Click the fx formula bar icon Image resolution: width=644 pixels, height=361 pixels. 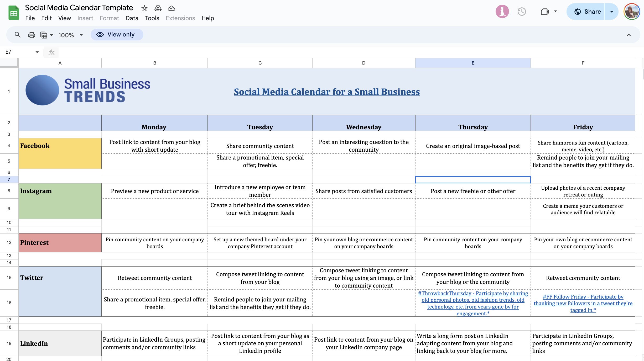tap(51, 52)
